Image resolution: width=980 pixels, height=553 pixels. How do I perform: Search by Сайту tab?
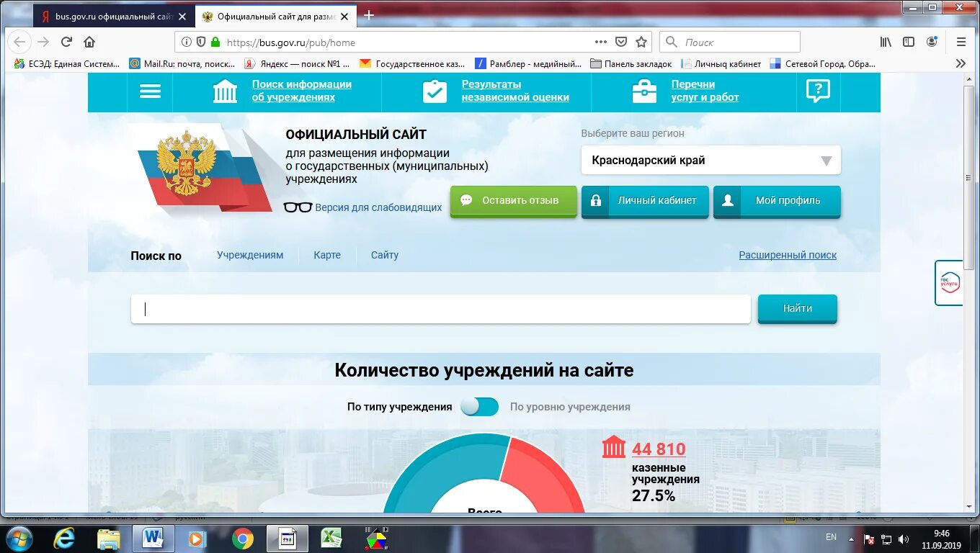385,255
